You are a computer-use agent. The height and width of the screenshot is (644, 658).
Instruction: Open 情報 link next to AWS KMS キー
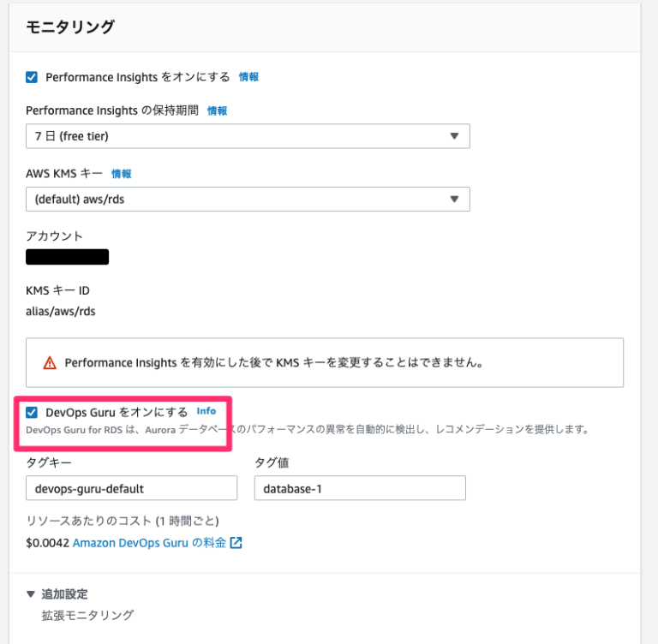point(122,174)
